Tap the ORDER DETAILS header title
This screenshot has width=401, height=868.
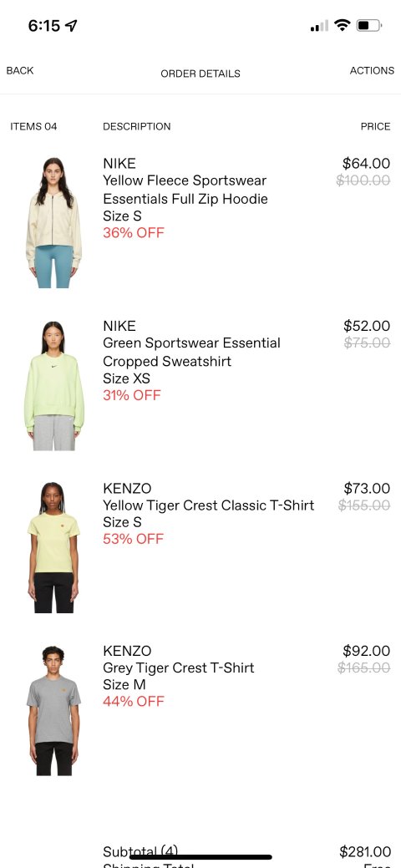[200, 74]
